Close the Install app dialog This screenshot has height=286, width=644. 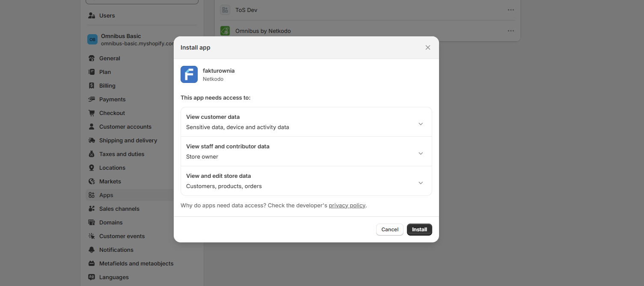[428, 47]
